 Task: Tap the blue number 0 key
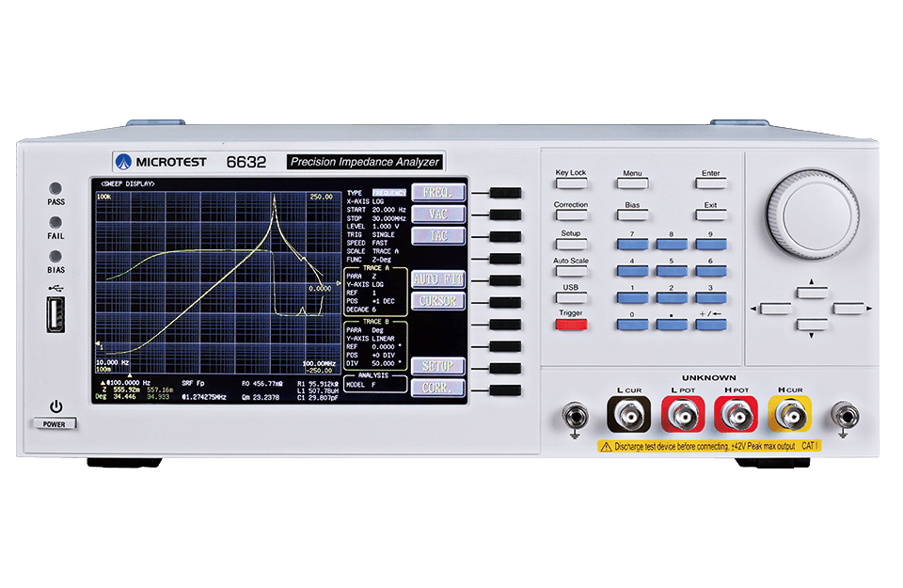click(632, 325)
